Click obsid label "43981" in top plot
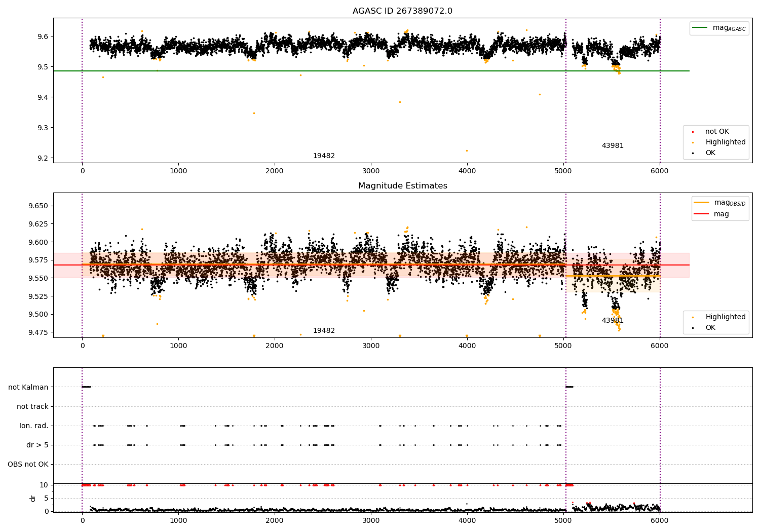This screenshot has width=760, height=532. (x=613, y=146)
